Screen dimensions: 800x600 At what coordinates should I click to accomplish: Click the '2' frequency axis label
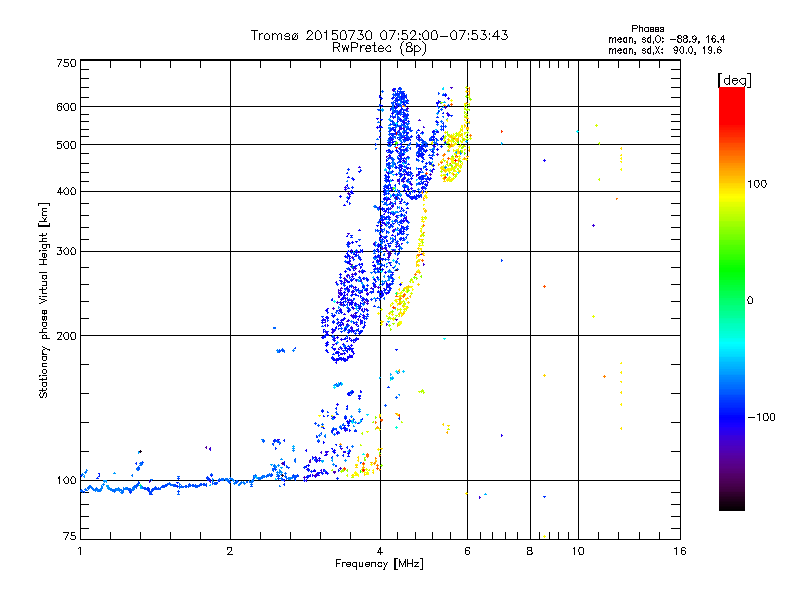230,551
